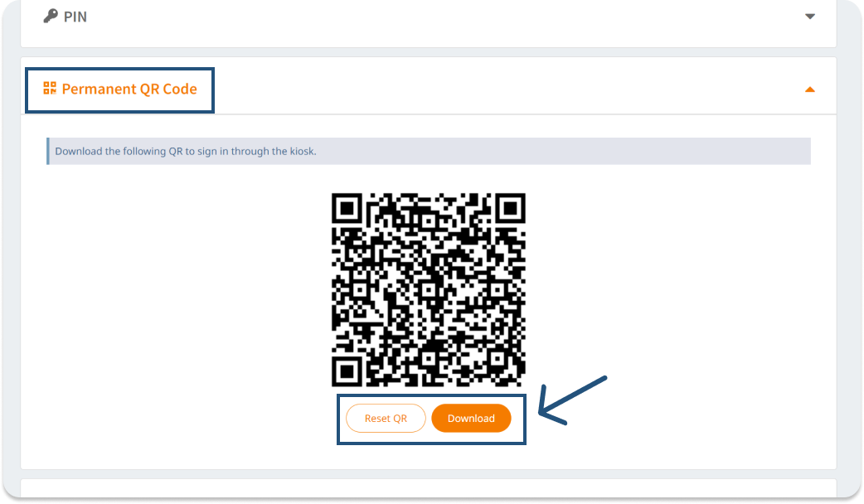Click the key icon beside PIN

[x=51, y=16]
